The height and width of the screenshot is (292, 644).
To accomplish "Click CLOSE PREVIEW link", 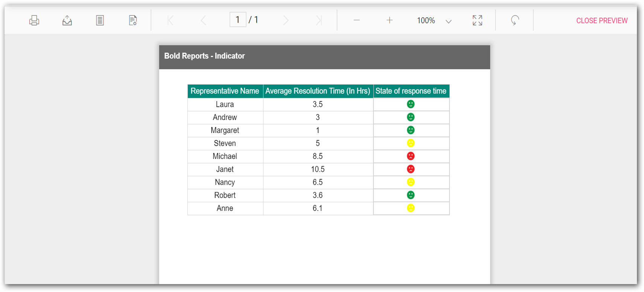I will pyautogui.click(x=602, y=21).
